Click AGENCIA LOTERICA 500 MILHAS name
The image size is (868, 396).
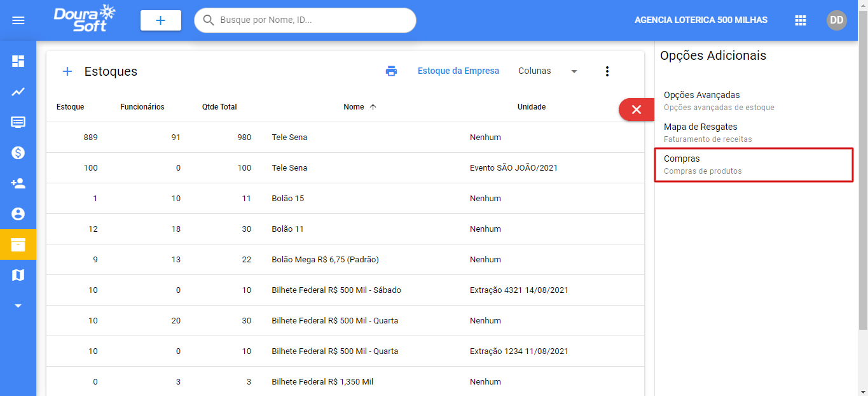click(x=701, y=20)
